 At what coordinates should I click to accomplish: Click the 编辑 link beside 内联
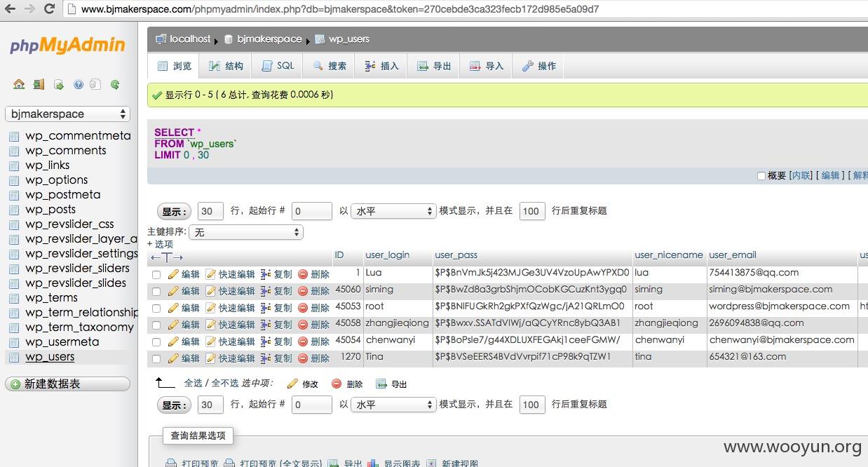coord(830,176)
